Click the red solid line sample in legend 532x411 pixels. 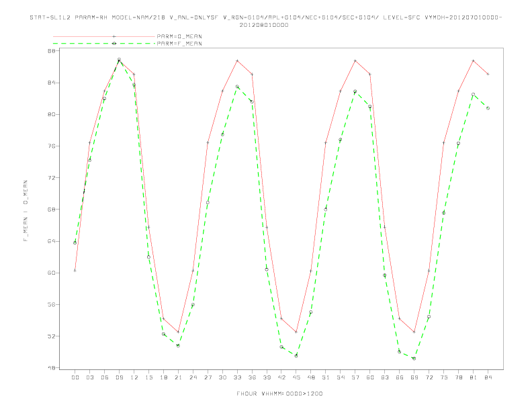(x=104, y=36)
